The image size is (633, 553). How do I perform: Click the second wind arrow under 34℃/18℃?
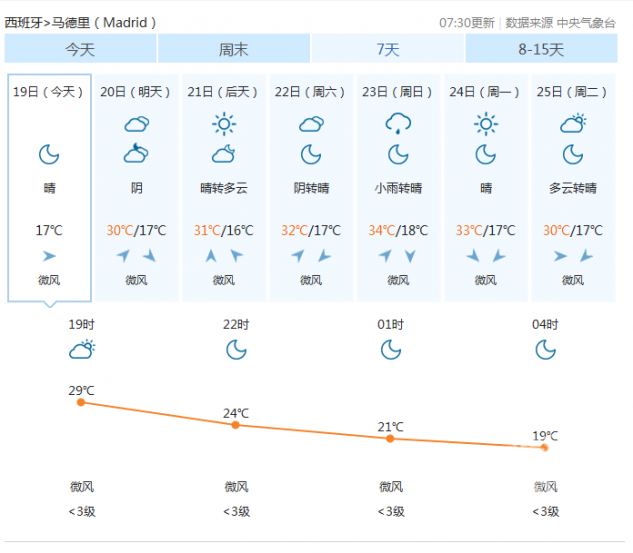(411, 256)
